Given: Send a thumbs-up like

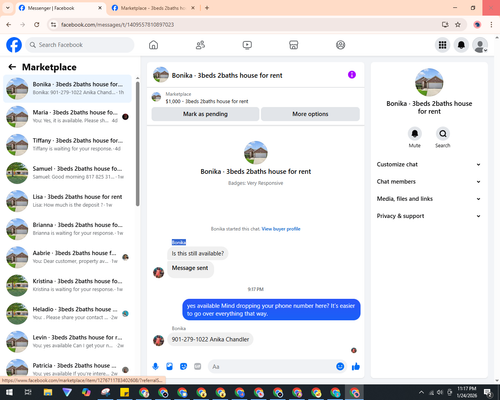Looking at the screenshot, I should click(x=356, y=367).
